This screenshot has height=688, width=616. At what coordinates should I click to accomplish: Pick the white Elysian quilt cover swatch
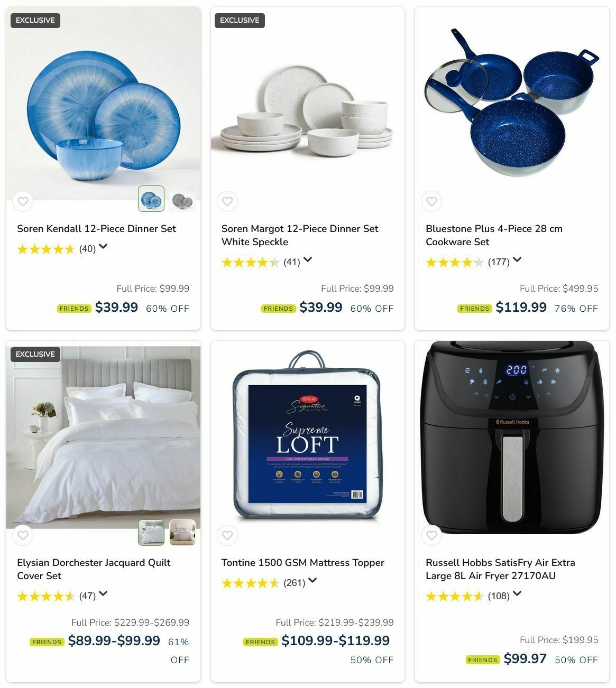tap(151, 533)
